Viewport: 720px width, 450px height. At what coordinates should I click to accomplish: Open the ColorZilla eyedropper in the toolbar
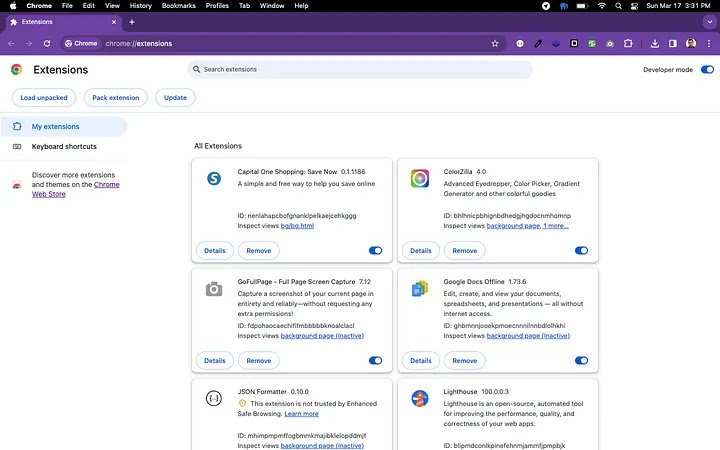pyautogui.click(x=538, y=44)
